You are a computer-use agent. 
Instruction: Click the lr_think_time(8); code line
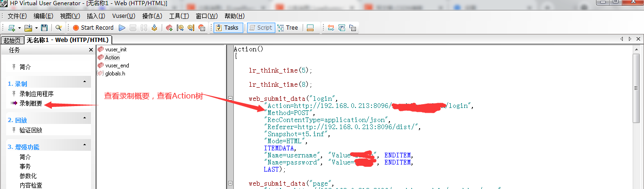pyautogui.click(x=281, y=84)
